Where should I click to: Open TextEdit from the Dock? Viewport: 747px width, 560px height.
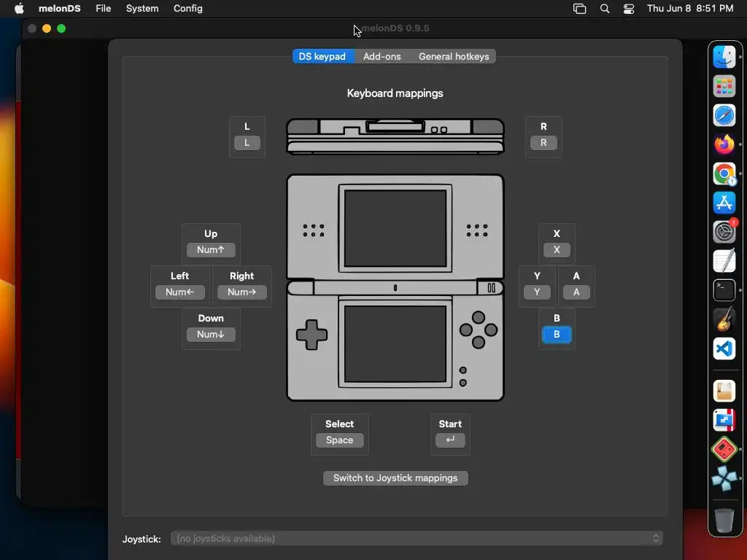point(724,261)
